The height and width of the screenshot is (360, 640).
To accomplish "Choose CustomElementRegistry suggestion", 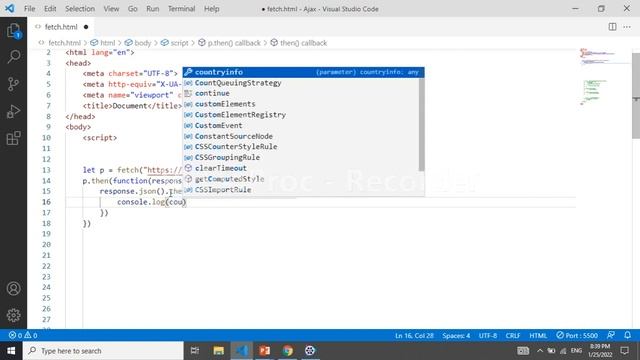I will tap(301, 115).
